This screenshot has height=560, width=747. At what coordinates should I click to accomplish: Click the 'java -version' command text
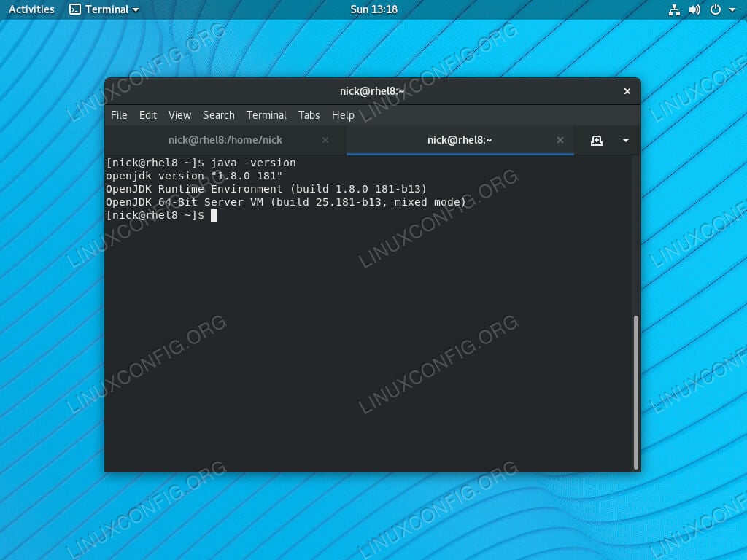click(253, 163)
